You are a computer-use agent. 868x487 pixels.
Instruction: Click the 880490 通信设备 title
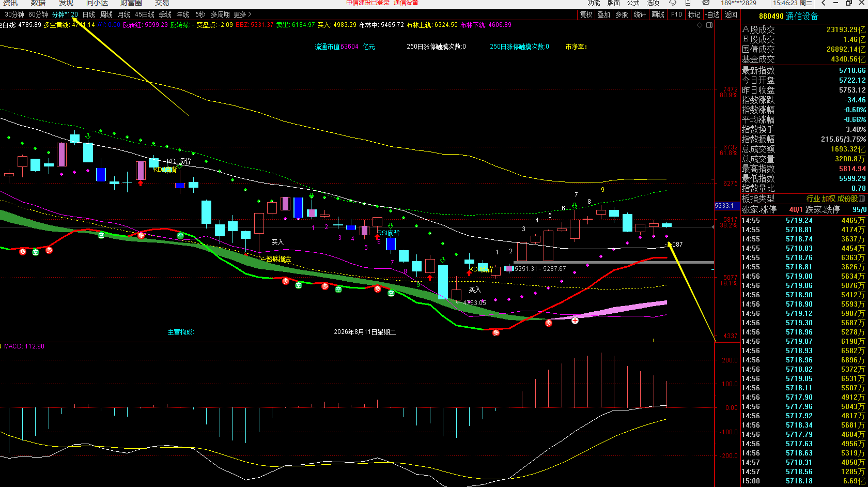(x=788, y=16)
